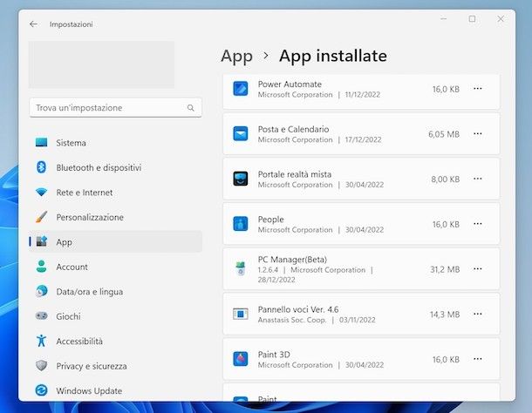The width and height of the screenshot is (532, 413).
Task: Click the 17/12/2022 install date
Action: (363, 139)
